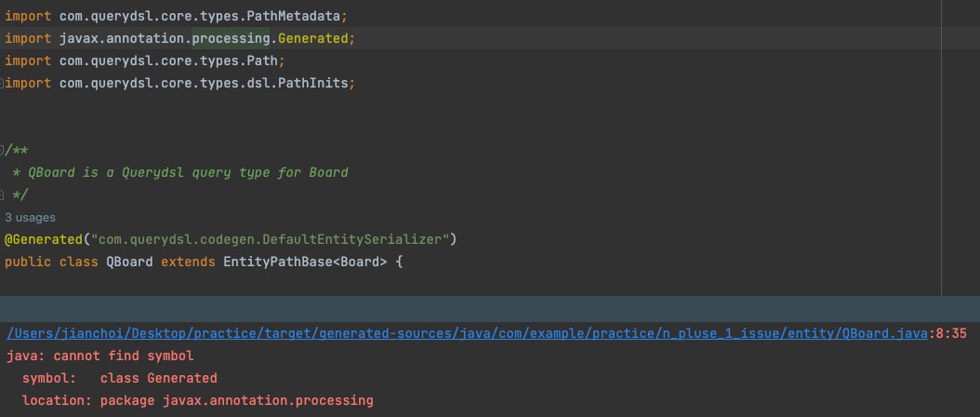Click the 'QBoard is a Querydsl query type' comment
Image resolution: width=980 pixels, height=417 pixels.
[180, 172]
